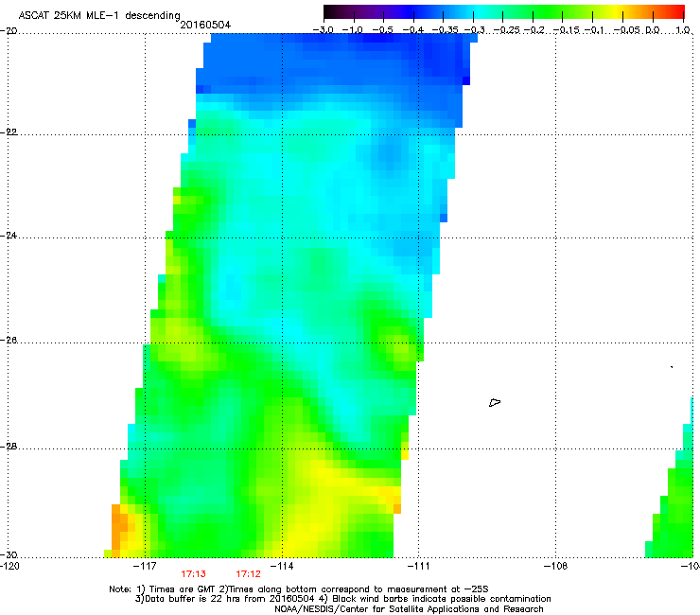The height and width of the screenshot is (615, 700).
Task: Select the -0.35 color scale label
Action: (446, 30)
